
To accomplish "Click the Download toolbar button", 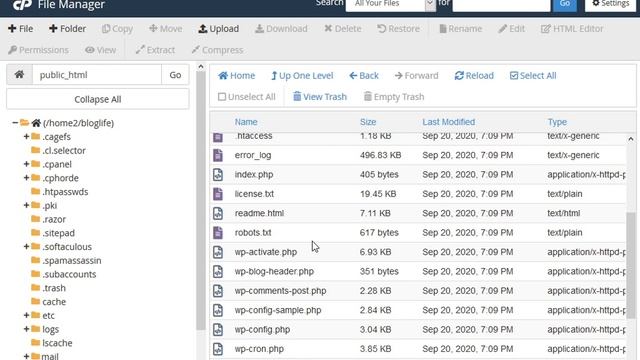I will pyautogui.click(x=281, y=29).
